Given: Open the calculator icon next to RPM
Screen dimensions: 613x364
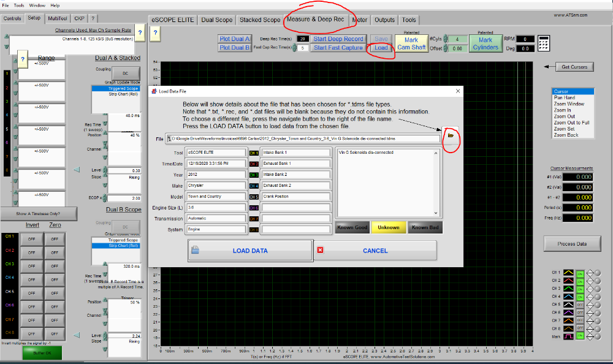Looking at the screenshot, I should pos(543,44).
